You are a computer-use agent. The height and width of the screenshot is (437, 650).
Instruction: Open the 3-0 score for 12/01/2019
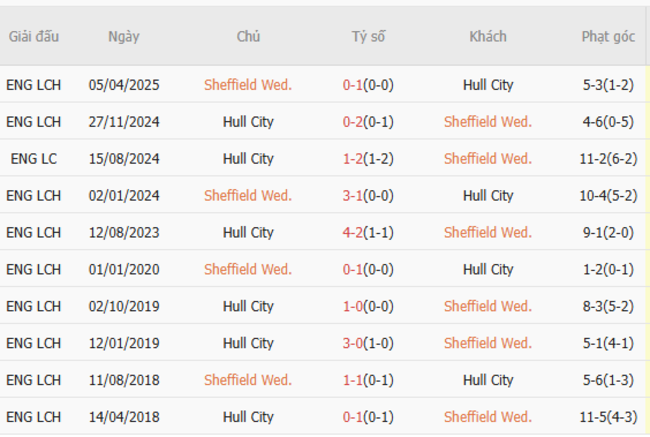pyautogui.click(x=353, y=344)
